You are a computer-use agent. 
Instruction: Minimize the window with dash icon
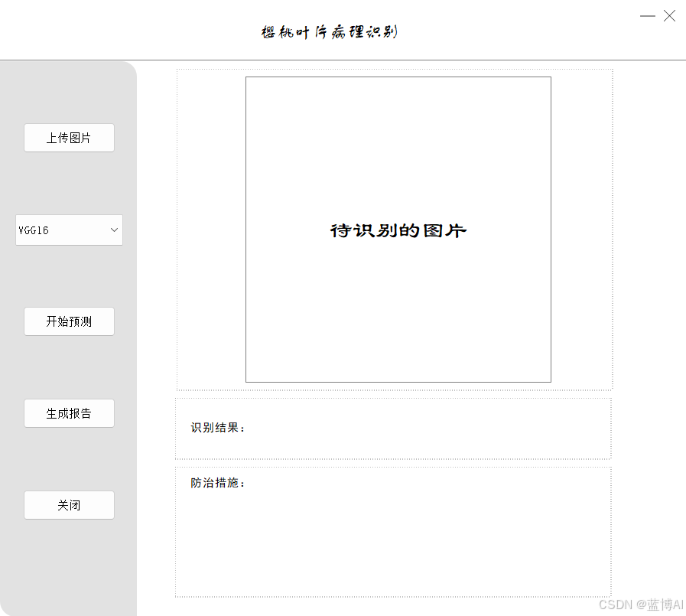click(648, 16)
